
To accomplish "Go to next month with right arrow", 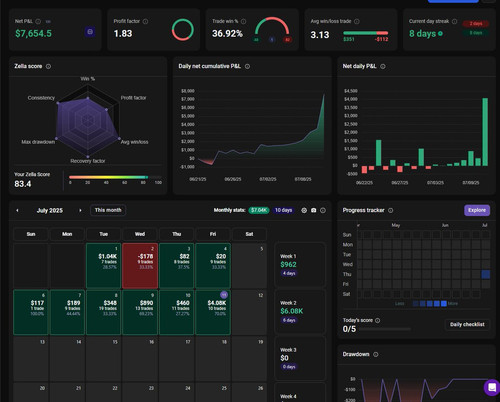I will pos(80,210).
